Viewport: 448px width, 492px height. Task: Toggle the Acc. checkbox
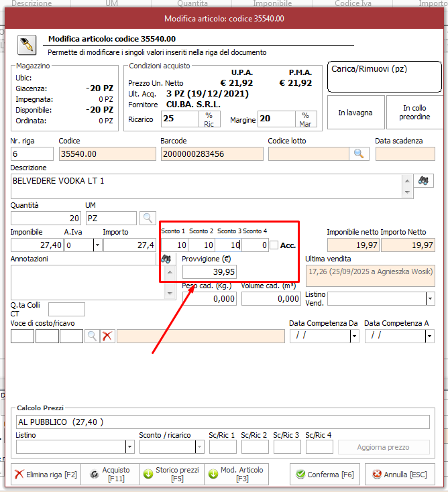[274, 245]
